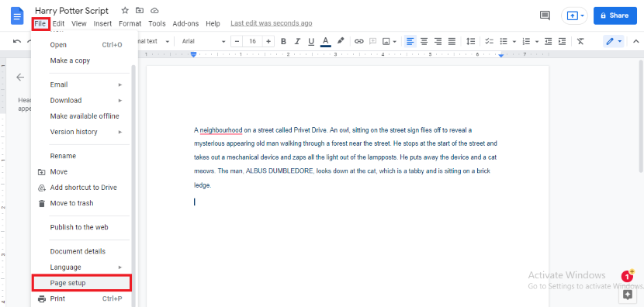Apply italic formatting
644x307 pixels.
pos(297,41)
